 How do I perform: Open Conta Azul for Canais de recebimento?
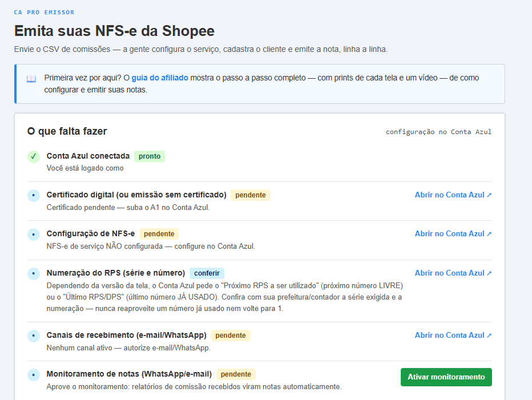tap(453, 335)
